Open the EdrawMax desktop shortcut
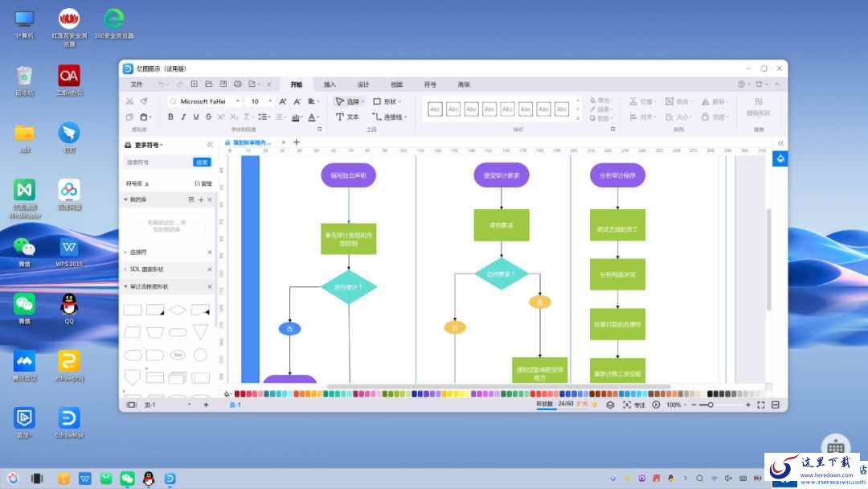This screenshot has width=868, height=489. (69, 422)
